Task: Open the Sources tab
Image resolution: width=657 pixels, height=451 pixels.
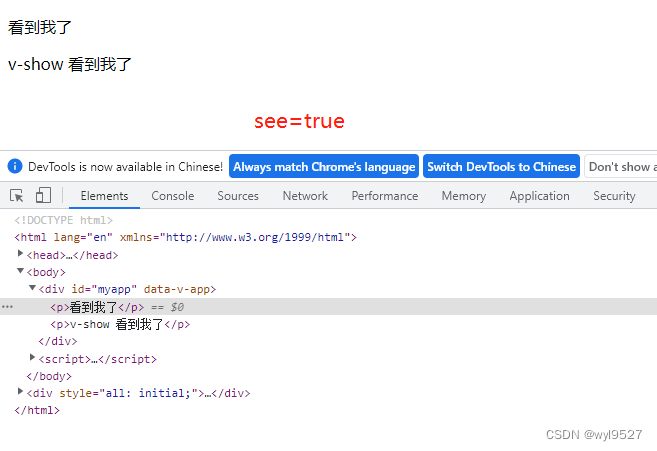Action: pyautogui.click(x=238, y=196)
